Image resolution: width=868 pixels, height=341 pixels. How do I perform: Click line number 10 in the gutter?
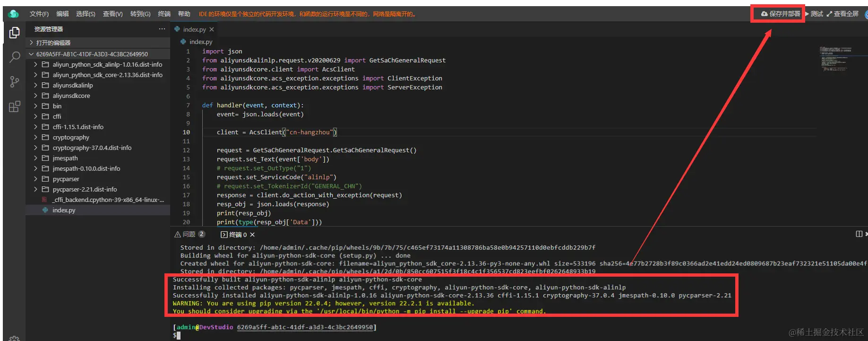coord(186,132)
